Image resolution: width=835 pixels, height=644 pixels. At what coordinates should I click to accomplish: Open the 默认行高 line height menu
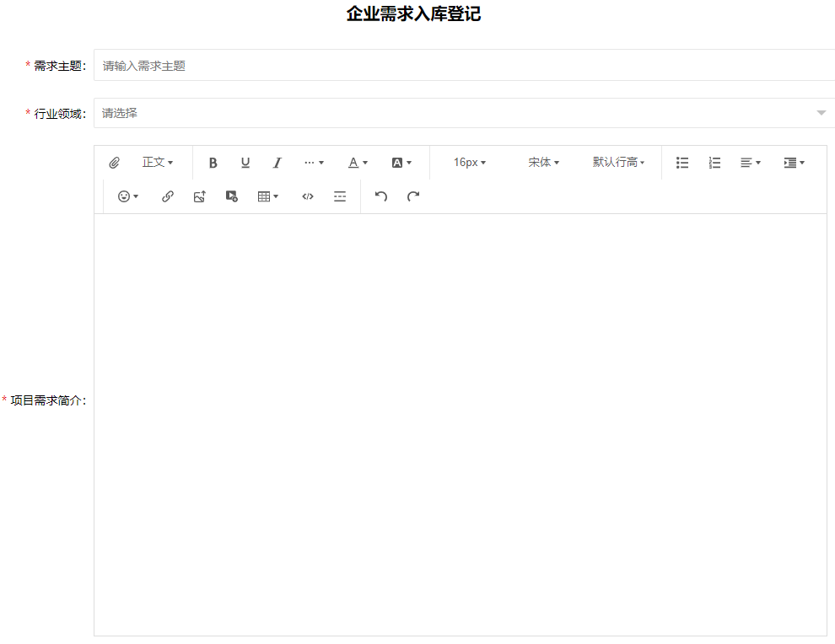click(618, 163)
